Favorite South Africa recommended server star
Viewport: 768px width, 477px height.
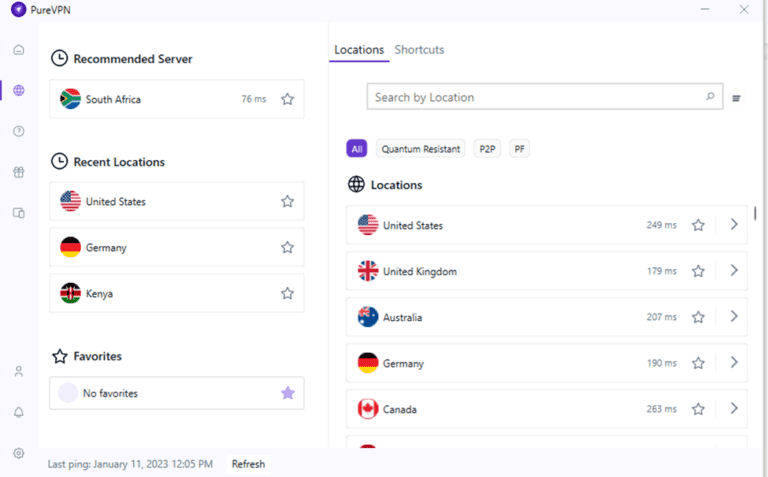[287, 99]
